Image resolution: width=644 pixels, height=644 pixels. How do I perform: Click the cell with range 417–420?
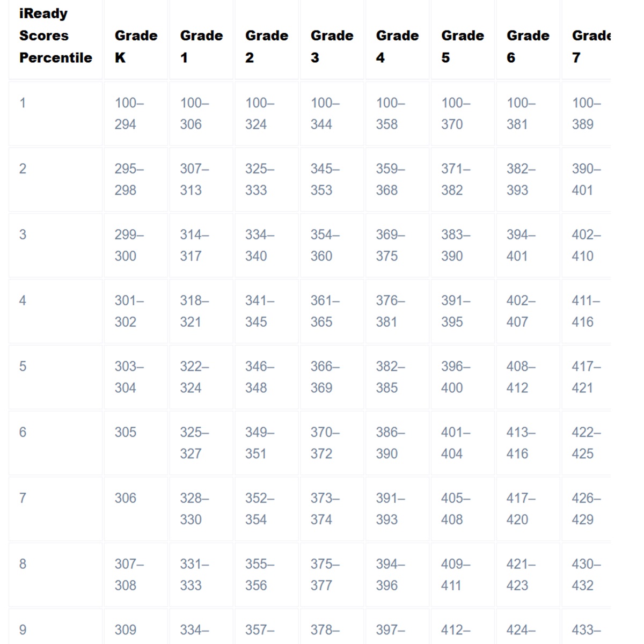(x=521, y=509)
